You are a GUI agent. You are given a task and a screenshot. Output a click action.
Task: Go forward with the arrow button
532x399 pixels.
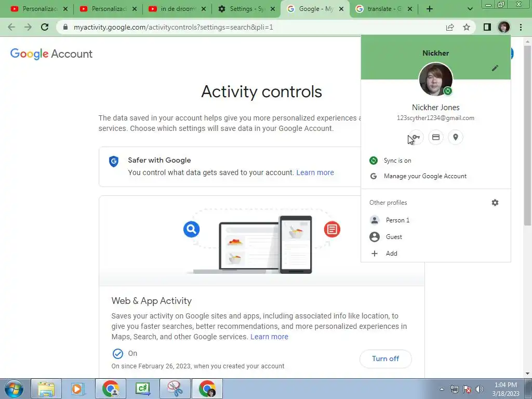click(28, 27)
